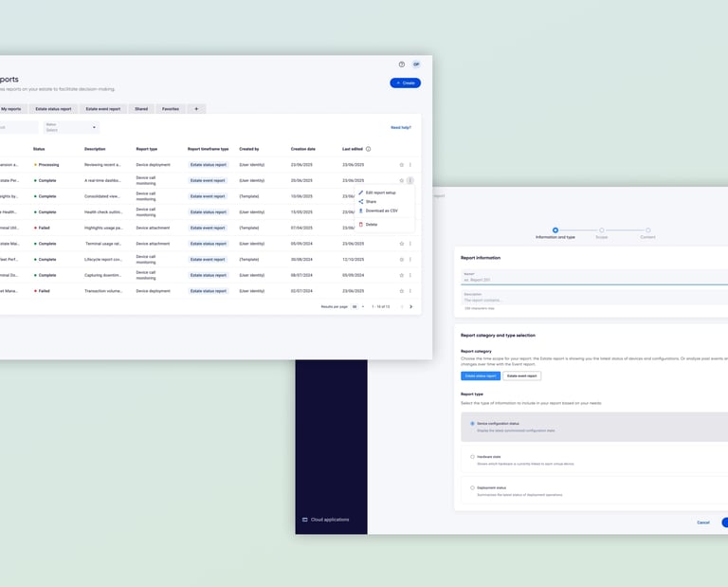This screenshot has width=728, height=587.
Task: Switch to Estate status report tab
Action: coord(53,109)
